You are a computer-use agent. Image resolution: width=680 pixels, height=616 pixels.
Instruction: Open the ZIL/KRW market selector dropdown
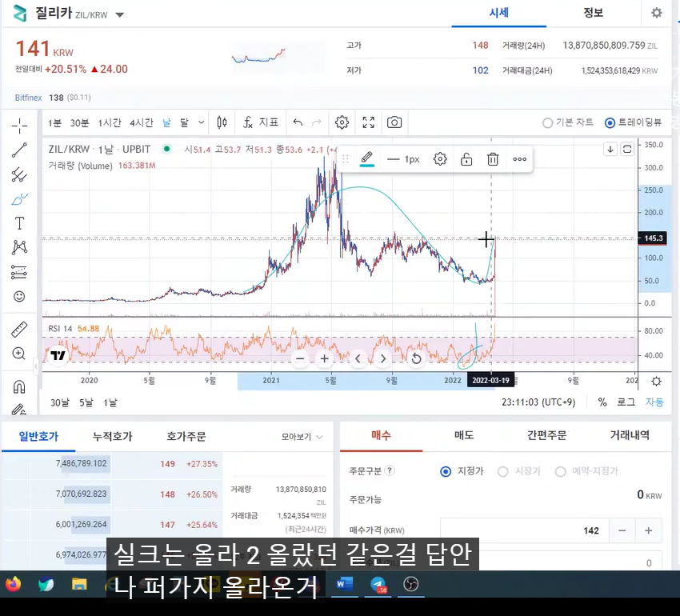click(x=120, y=14)
